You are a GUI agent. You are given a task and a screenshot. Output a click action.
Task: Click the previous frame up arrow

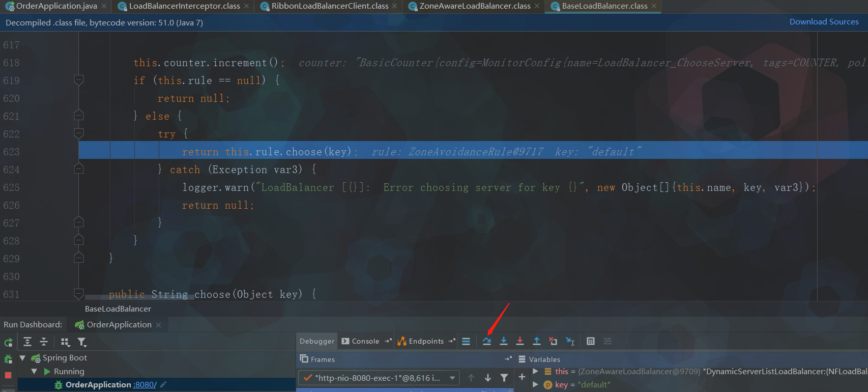471,378
